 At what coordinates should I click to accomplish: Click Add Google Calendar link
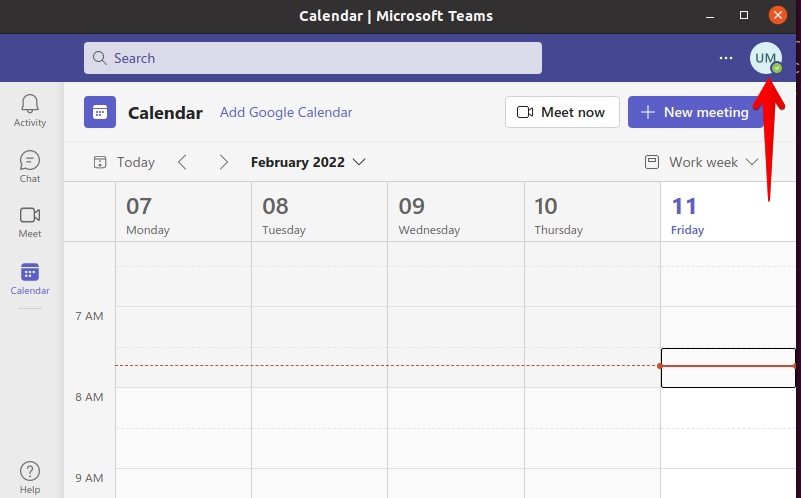pos(286,112)
